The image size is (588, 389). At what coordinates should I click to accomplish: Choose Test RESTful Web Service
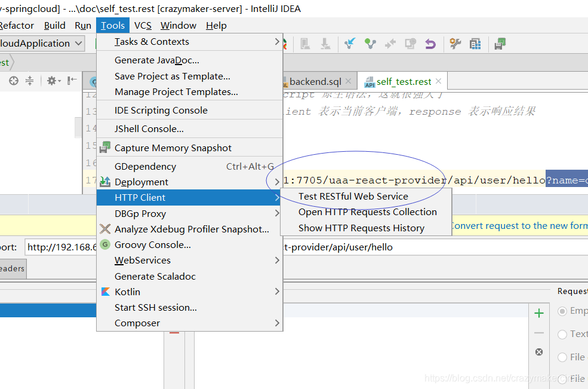click(366, 197)
